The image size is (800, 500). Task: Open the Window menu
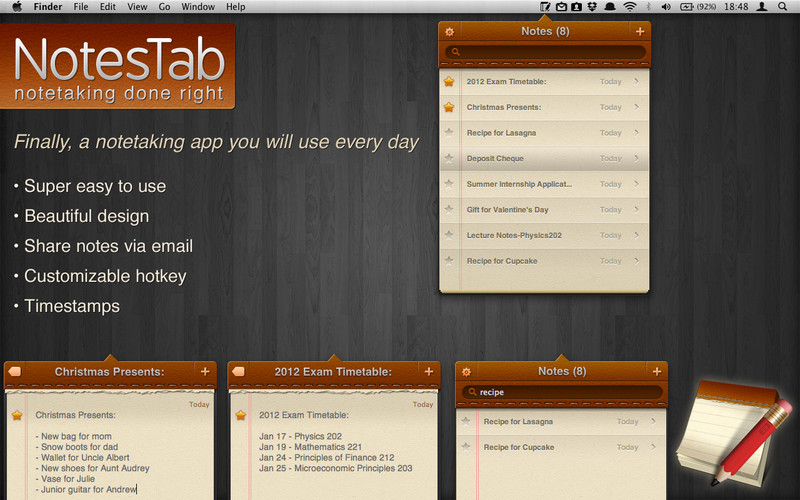pyautogui.click(x=198, y=7)
